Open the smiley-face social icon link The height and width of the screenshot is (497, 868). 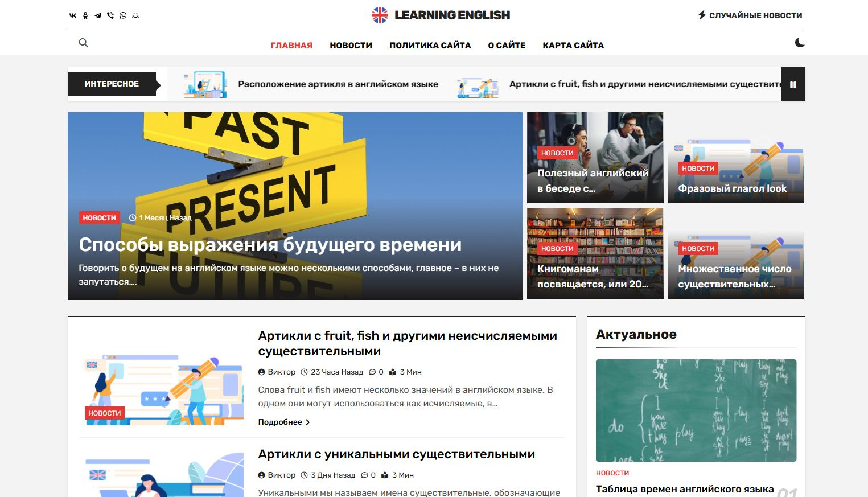click(135, 15)
